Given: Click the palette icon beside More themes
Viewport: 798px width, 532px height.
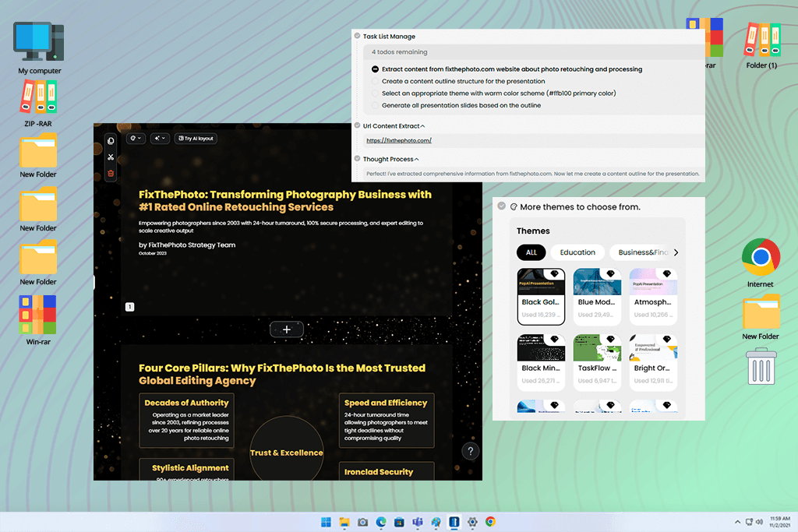Looking at the screenshot, I should [514, 207].
